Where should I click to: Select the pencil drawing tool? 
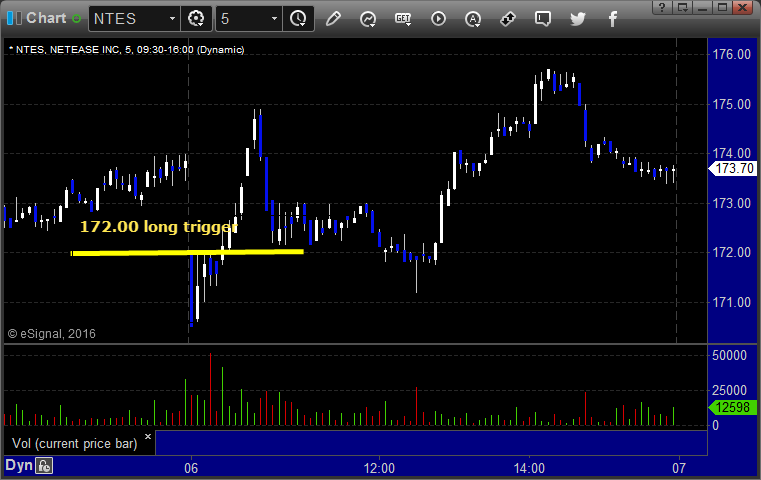click(333, 19)
